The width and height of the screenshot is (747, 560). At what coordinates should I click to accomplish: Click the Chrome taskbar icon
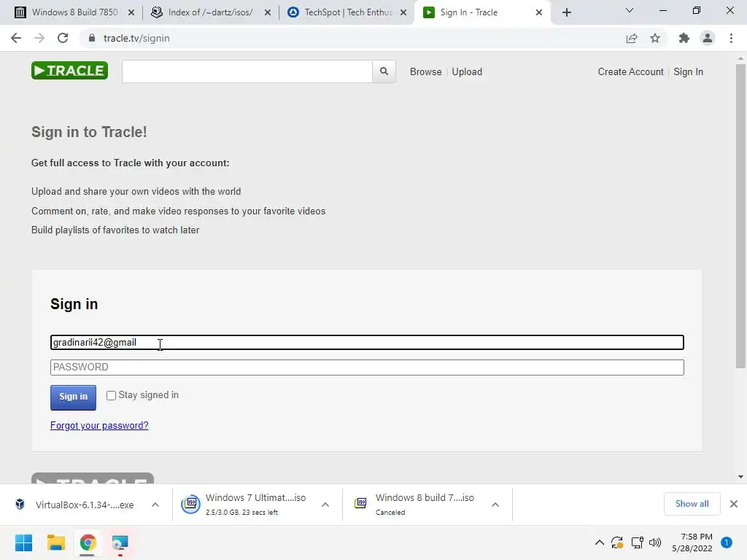88,542
